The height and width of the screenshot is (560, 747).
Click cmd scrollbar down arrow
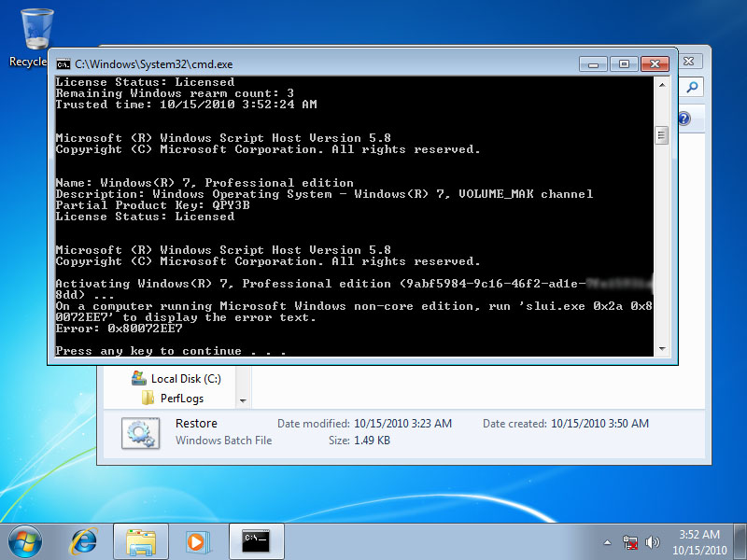tap(662, 348)
